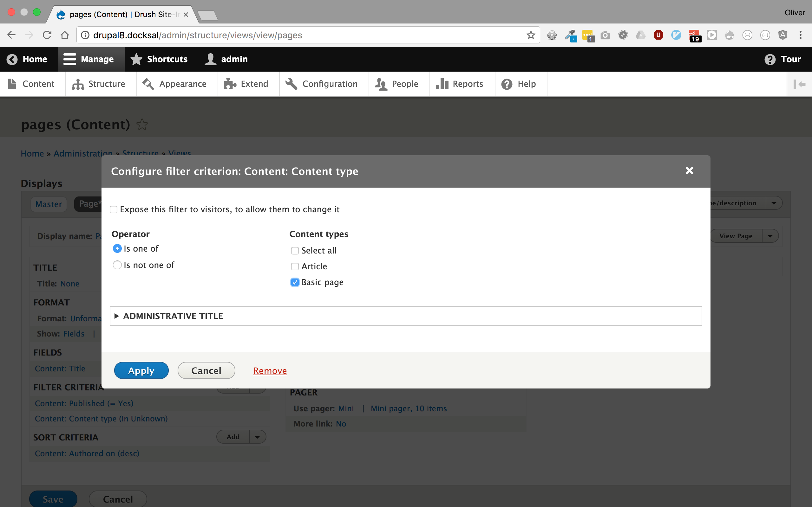
Task: Open the Chrome three-dot menu
Action: click(801, 35)
